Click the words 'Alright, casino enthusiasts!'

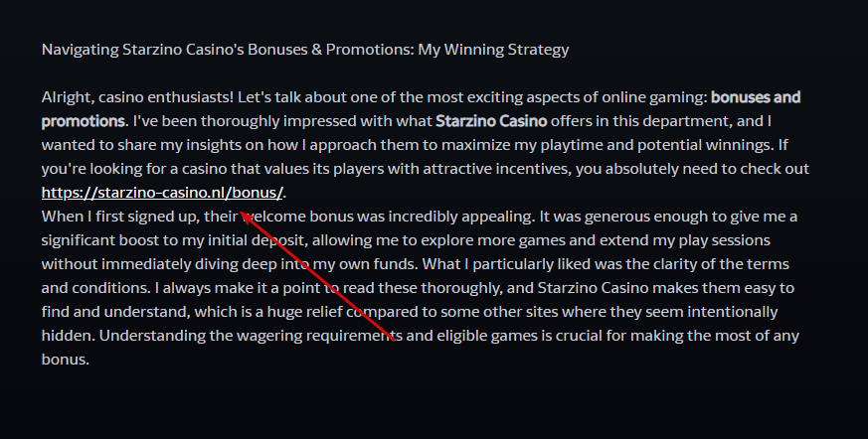click(x=137, y=97)
